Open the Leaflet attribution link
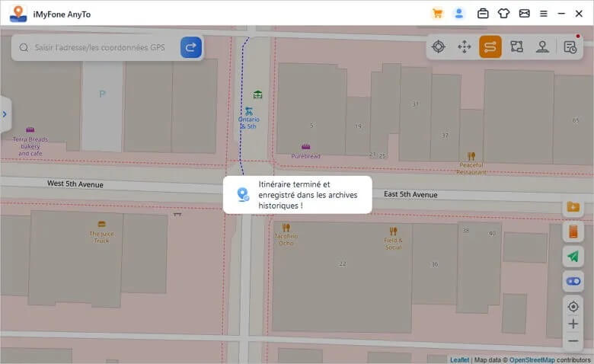Viewport: 594px width, 364px height. (459, 359)
